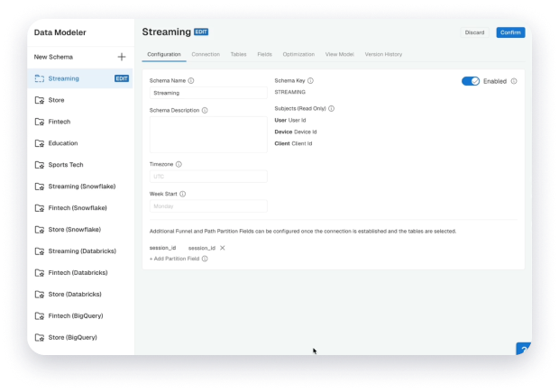
Task: Toggle the Enabled switch off
Action: [471, 81]
